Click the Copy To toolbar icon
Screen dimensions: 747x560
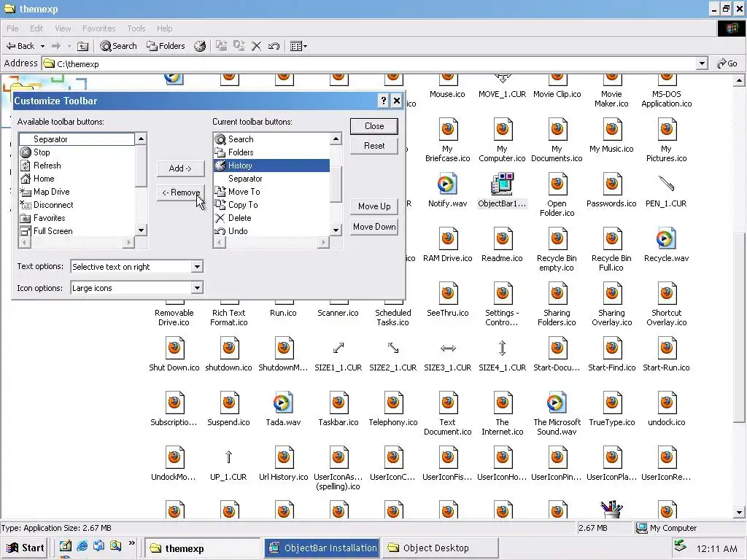pos(239,46)
